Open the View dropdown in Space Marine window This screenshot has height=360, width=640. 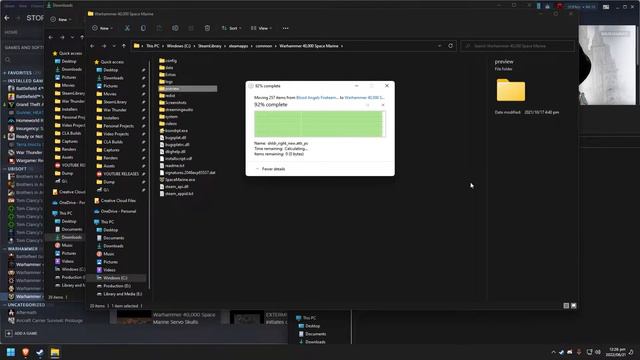click(x=261, y=28)
